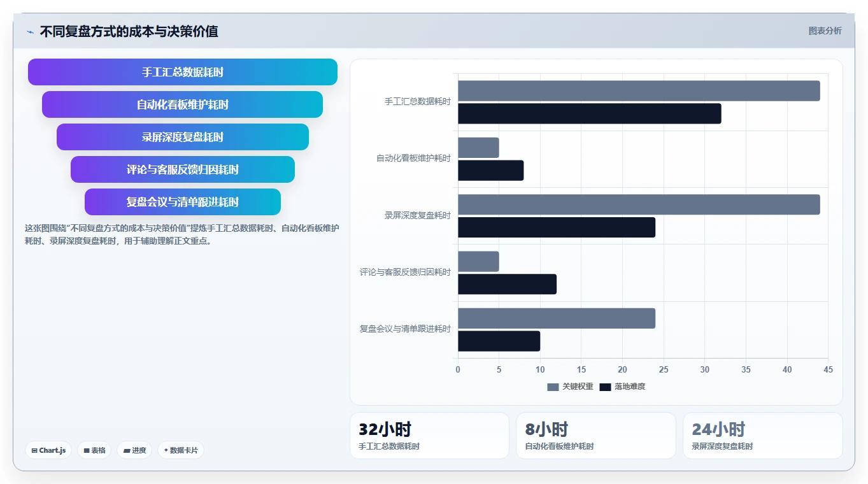Viewport: 868px width, 484px height.
Task: Click the y-axis label 评论与客服反馈归因耗时
Action: [405, 273]
